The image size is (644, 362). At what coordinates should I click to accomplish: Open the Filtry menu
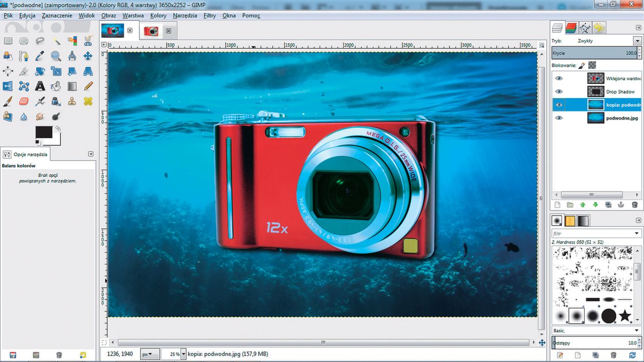(x=210, y=16)
